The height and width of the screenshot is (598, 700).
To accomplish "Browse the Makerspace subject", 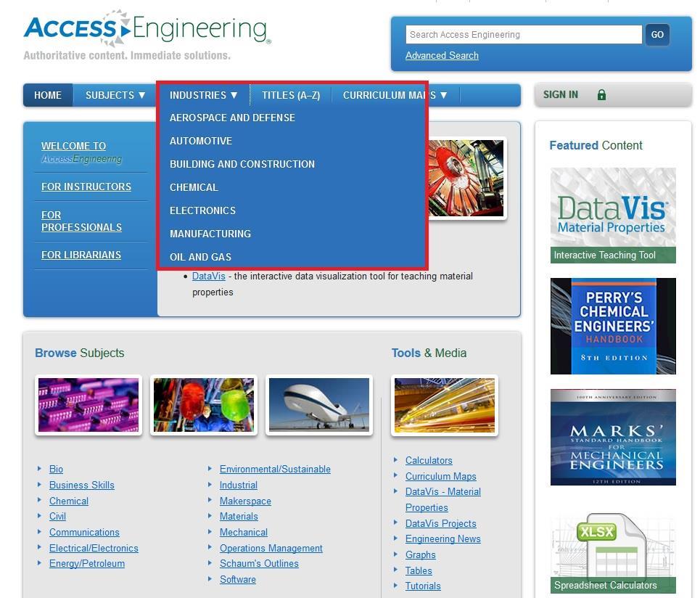I will (245, 501).
